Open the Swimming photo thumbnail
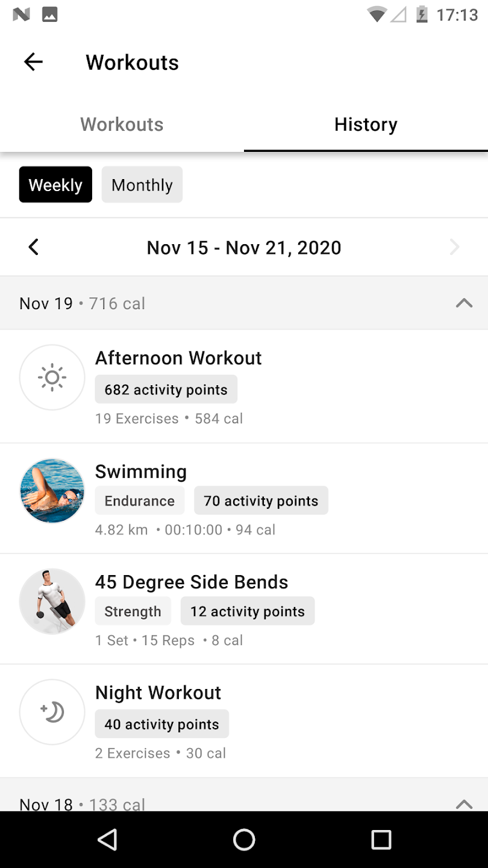The height and width of the screenshot is (868, 488). (52, 490)
